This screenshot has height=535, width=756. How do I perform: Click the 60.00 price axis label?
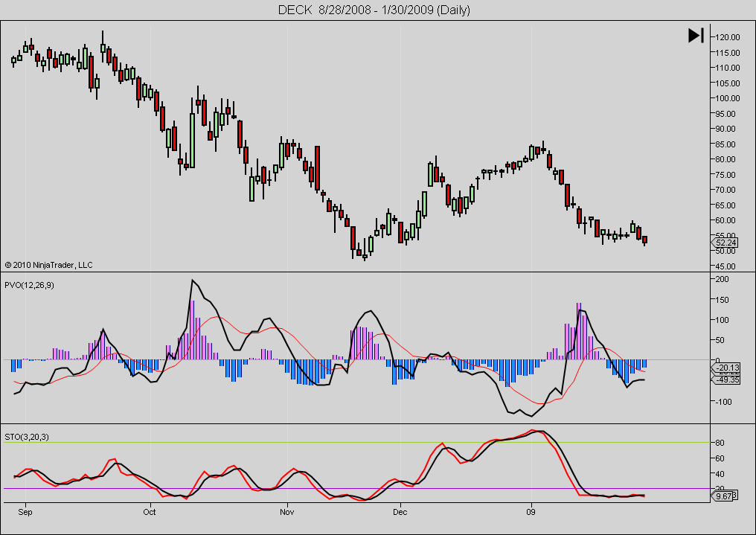pyautogui.click(x=725, y=220)
